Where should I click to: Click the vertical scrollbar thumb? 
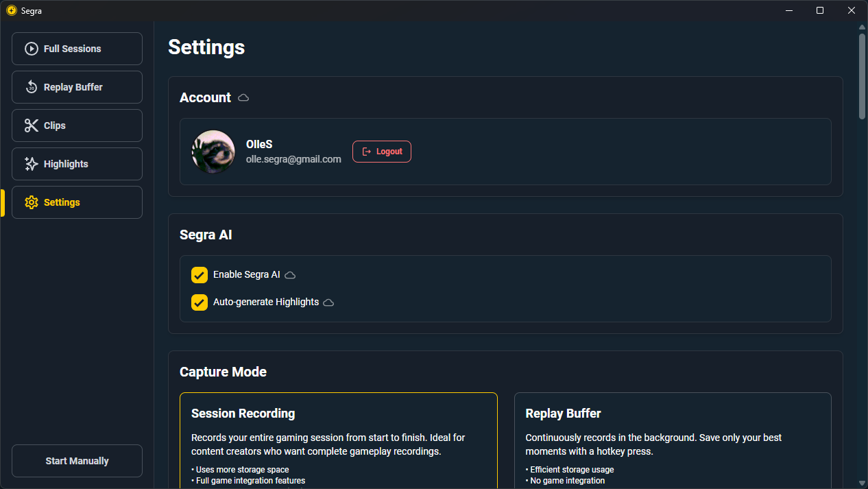(862, 77)
